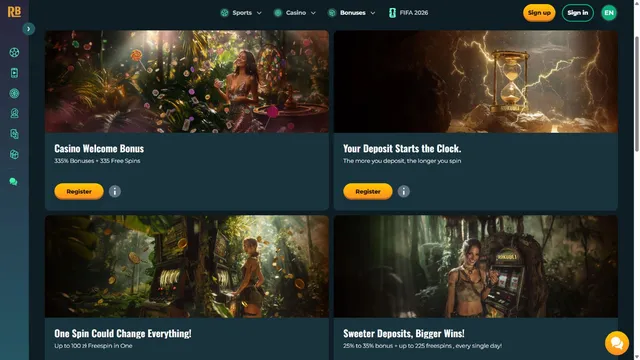Viewport: 640px width, 360px height.
Task: Expand the Sports dropdown chevron
Action: [x=259, y=13]
